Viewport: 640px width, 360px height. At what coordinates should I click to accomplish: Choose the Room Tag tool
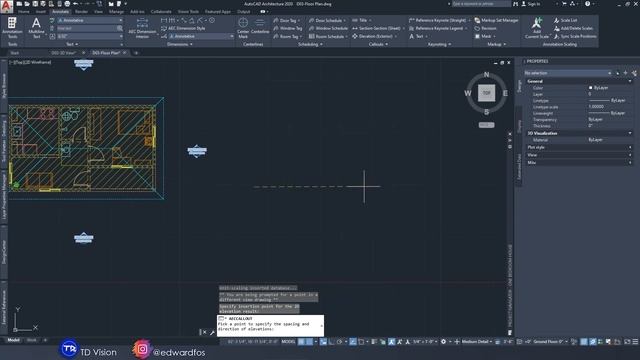click(x=287, y=37)
